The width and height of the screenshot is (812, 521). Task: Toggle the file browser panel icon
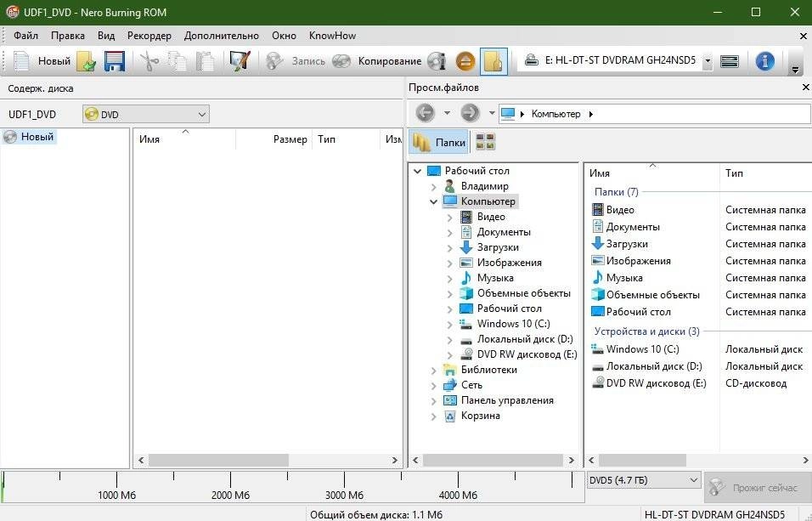(493, 61)
